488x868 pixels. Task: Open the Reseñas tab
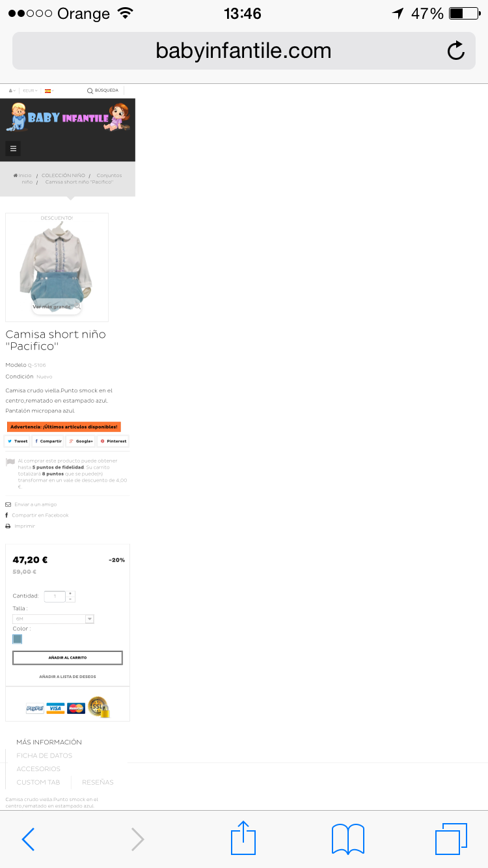click(x=98, y=782)
